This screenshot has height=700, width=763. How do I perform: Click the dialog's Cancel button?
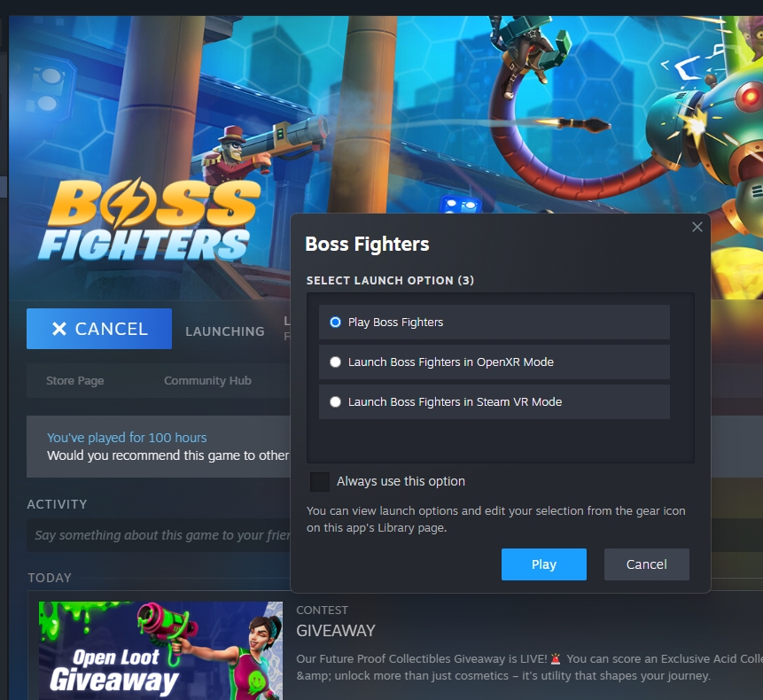646,564
